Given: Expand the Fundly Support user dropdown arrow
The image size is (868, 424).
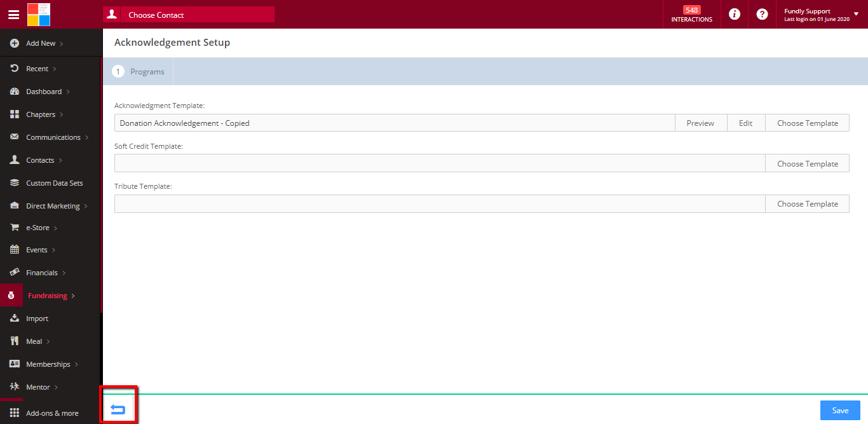Looking at the screenshot, I should point(856,13).
